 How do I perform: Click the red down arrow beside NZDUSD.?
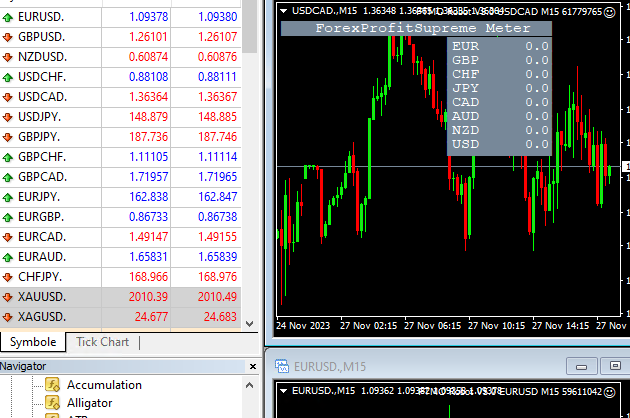coord(8,57)
